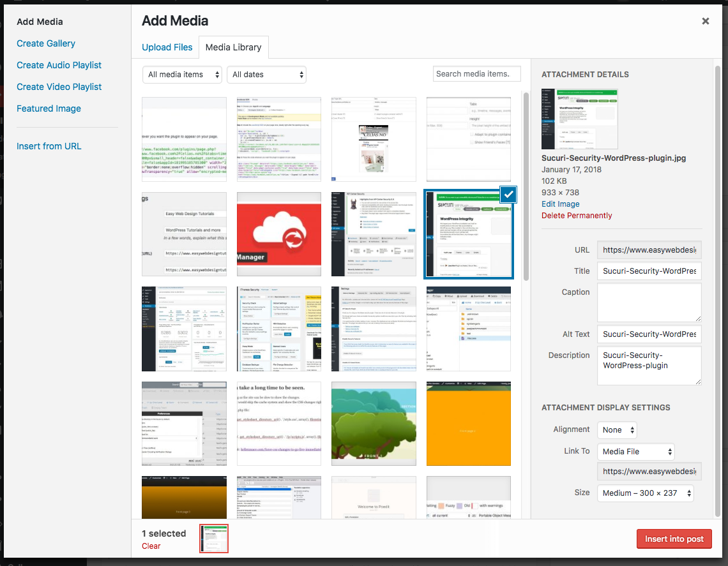Viewport: 728px width, 566px height.
Task: Select the red cloud Manager thumbnail
Action: pyautogui.click(x=279, y=234)
